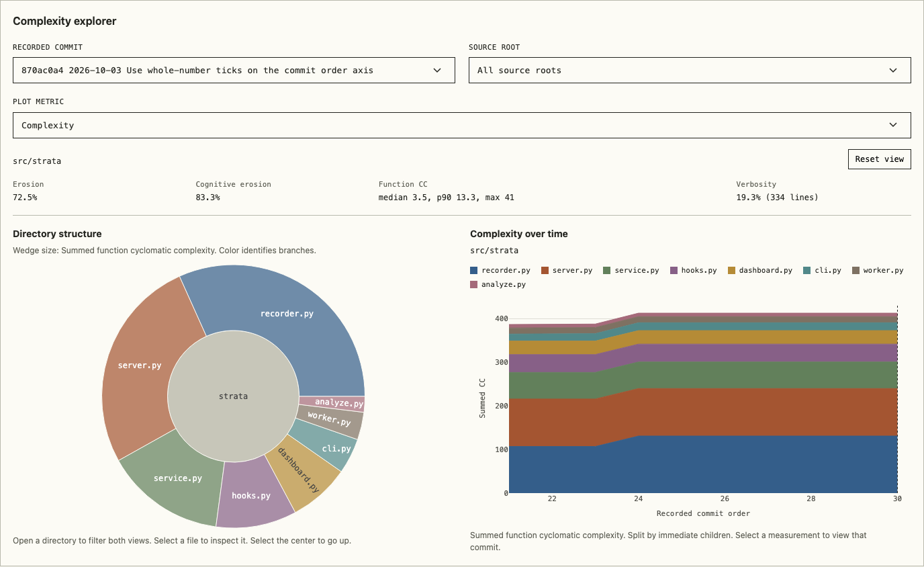Toggle cli.py legend entry
The height and width of the screenshot is (567, 924).
(x=822, y=270)
